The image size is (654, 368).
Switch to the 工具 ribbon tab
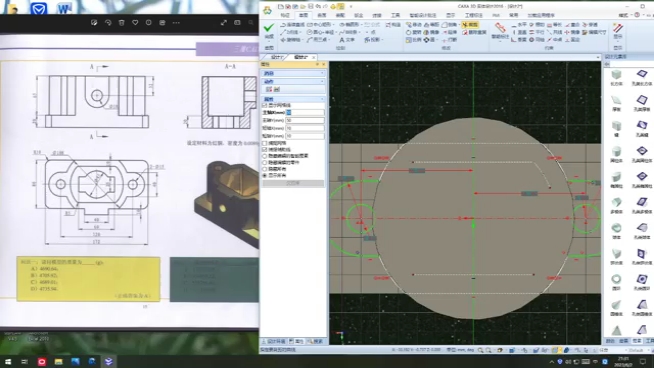coord(395,15)
